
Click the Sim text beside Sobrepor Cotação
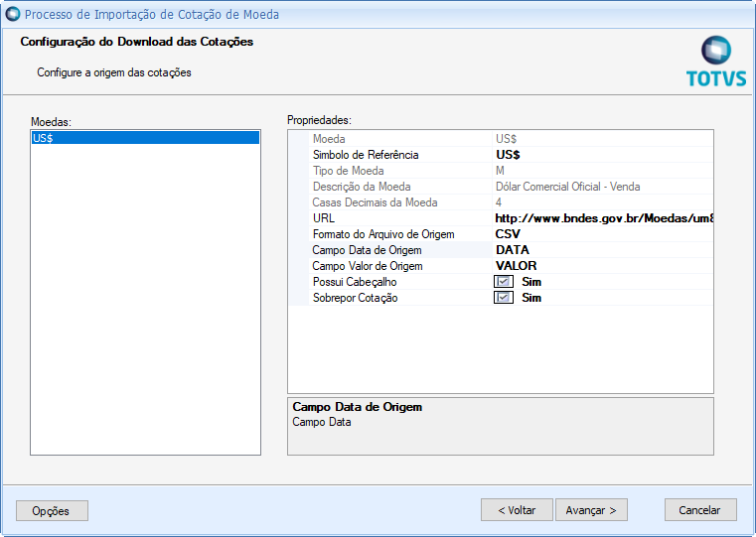[x=531, y=298]
